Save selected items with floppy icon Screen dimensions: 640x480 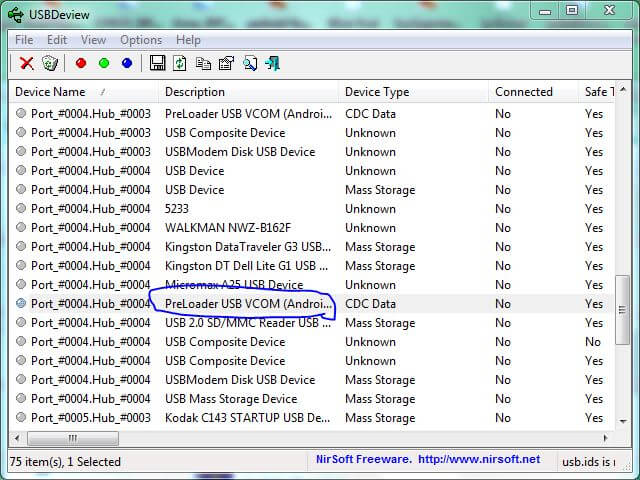click(x=157, y=63)
